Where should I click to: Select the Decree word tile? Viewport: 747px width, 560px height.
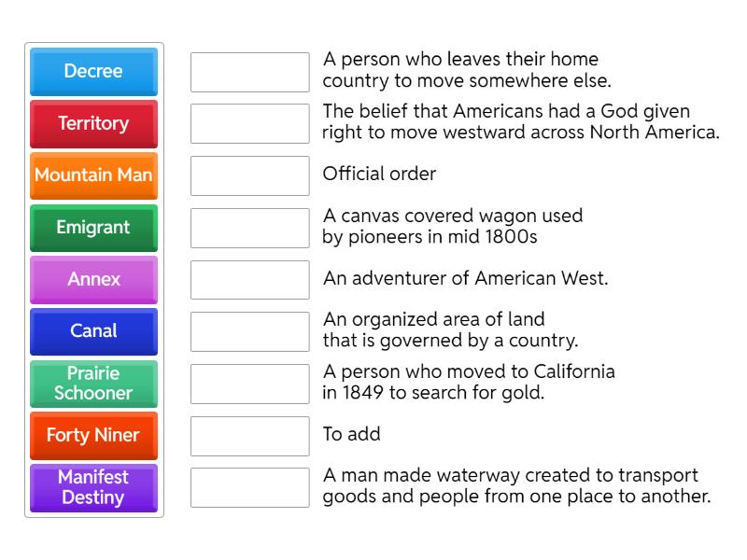pos(93,72)
